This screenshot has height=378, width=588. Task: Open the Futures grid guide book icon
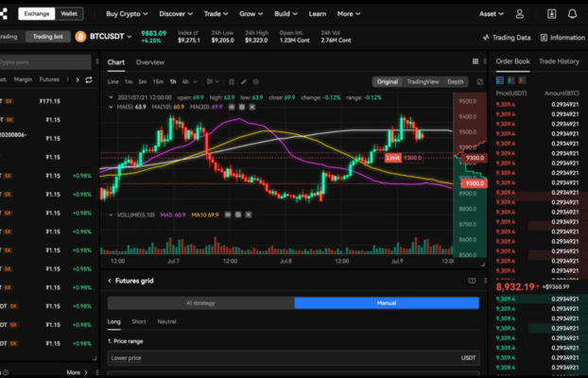click(472, 281)
